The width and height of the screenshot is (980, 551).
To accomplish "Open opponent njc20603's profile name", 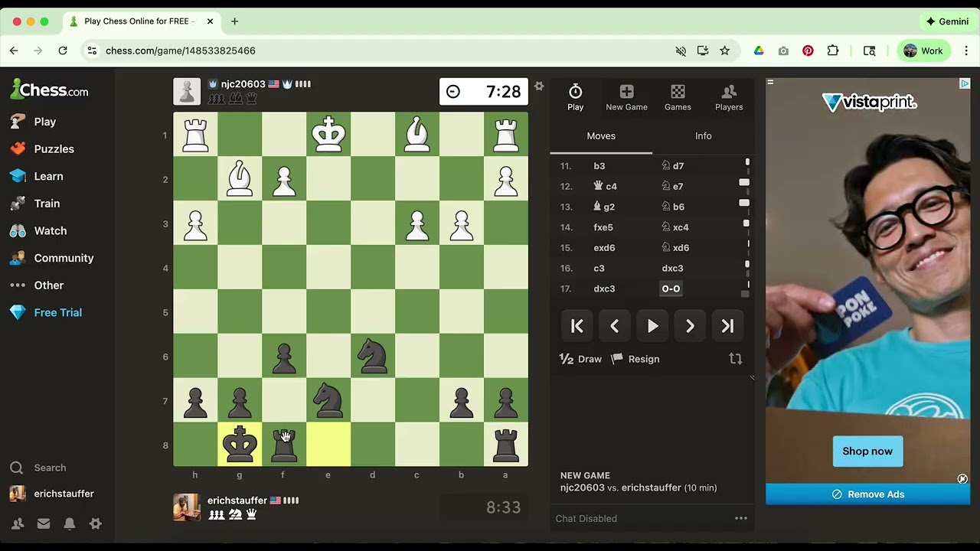I will (243, 84).
